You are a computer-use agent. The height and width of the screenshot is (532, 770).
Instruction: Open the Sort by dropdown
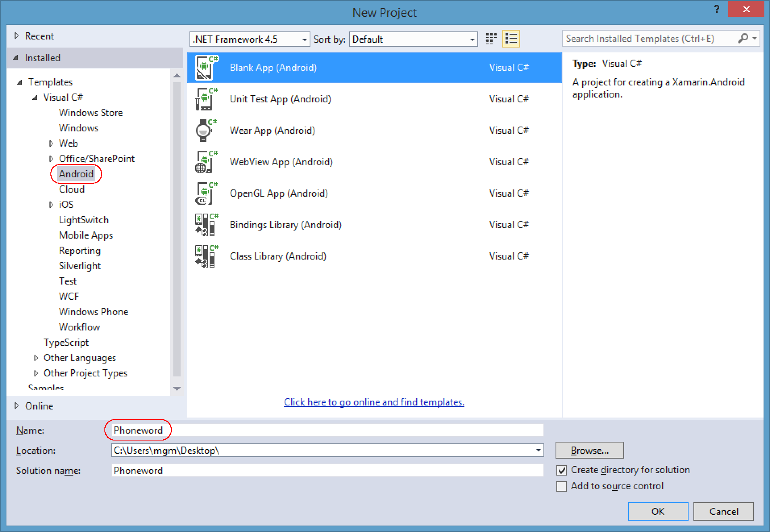tap(413, 39)
